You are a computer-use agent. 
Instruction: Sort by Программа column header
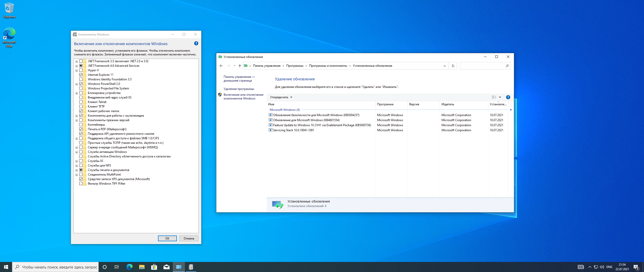391,104
